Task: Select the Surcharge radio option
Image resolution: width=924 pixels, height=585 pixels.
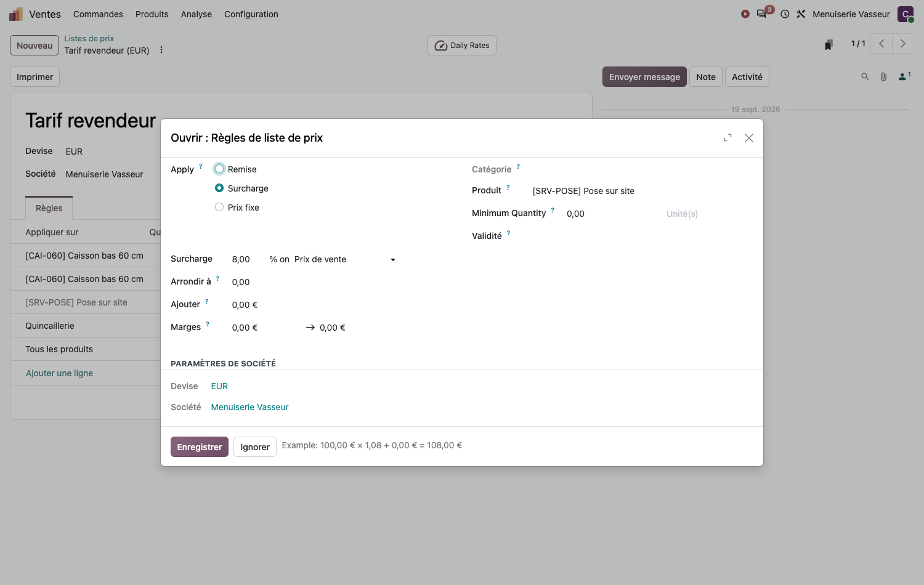Action: (219, 188)
